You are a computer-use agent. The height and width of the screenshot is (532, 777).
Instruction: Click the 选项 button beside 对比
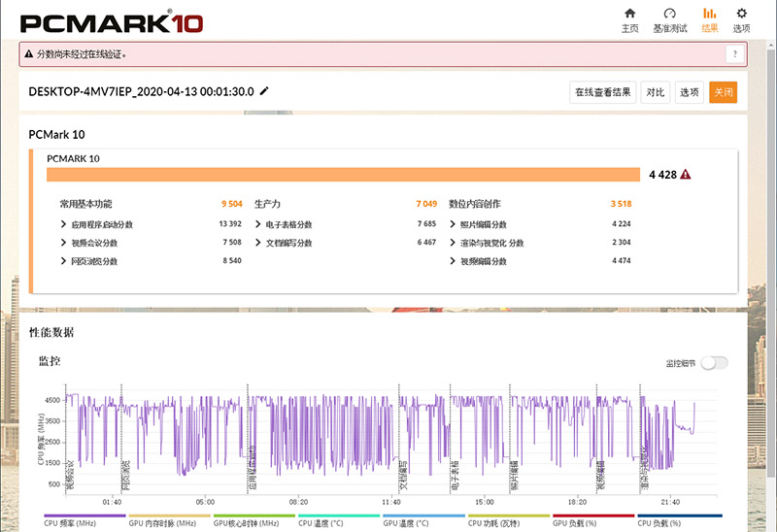(690, 92)
